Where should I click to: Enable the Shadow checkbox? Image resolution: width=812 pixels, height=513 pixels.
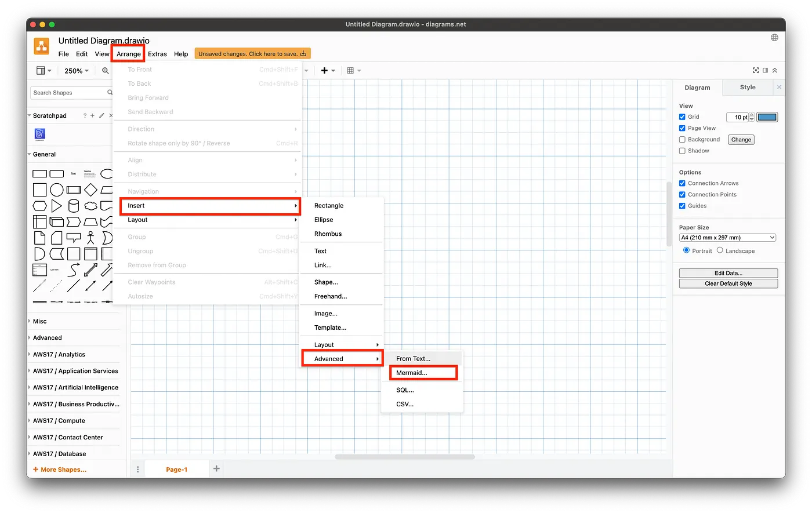coord(683,151)
